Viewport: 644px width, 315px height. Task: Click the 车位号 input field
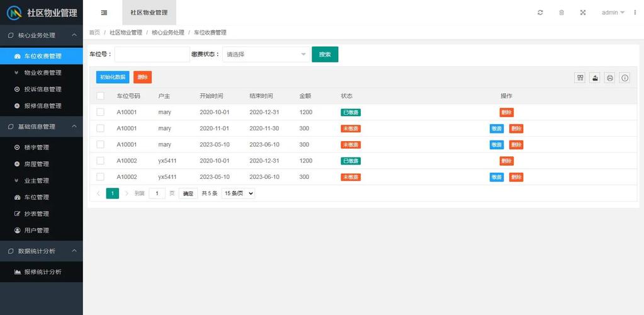coord(152,54)
